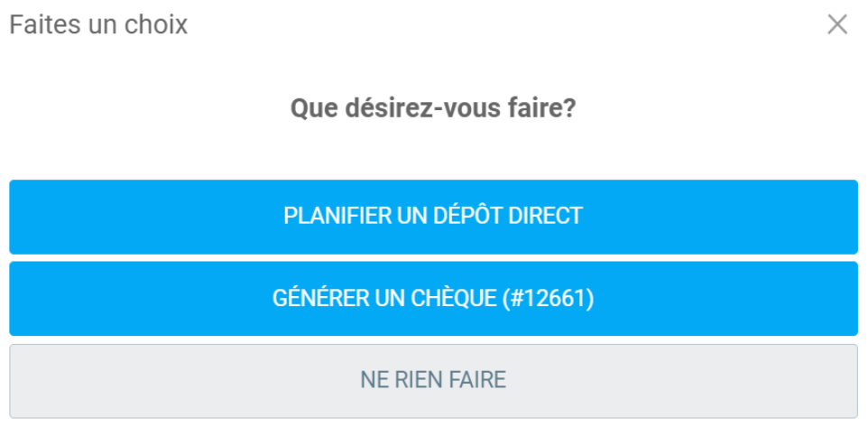Click GÉNÉRER UN CHÈQUE (#12661)
The image size is (868, 427).
coord(433,299)
